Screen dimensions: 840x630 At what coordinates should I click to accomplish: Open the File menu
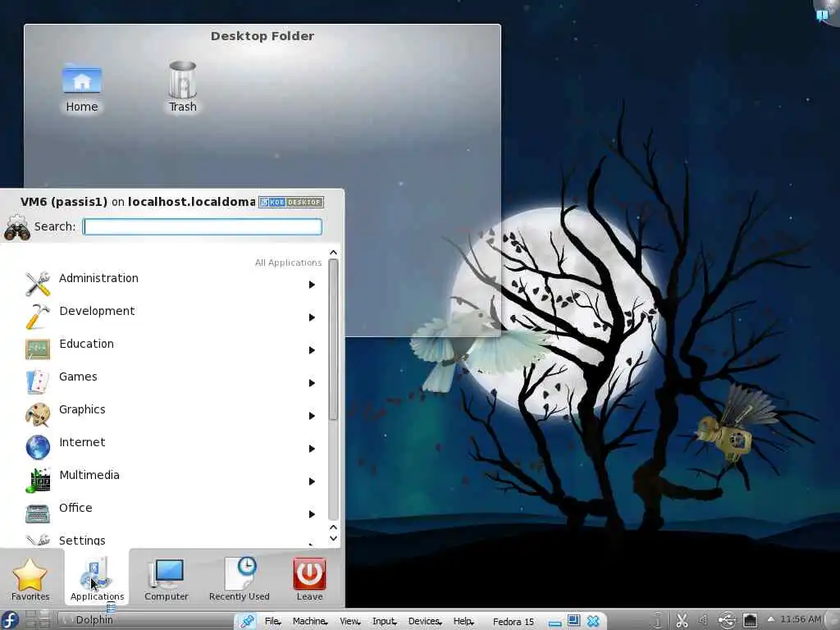pos(272,621)
